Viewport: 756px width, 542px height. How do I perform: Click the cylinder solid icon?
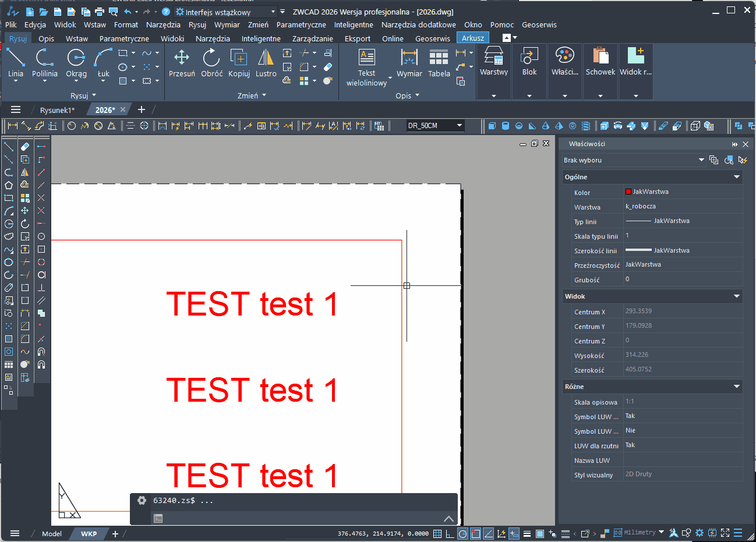click(506, 126)
